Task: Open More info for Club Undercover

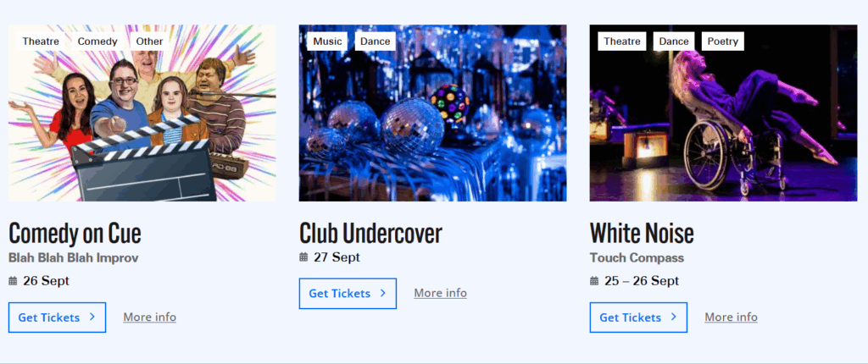Action: point(440,293)
